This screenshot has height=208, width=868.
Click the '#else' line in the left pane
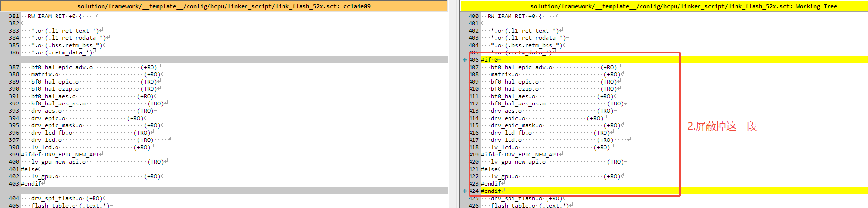(29, 169)
